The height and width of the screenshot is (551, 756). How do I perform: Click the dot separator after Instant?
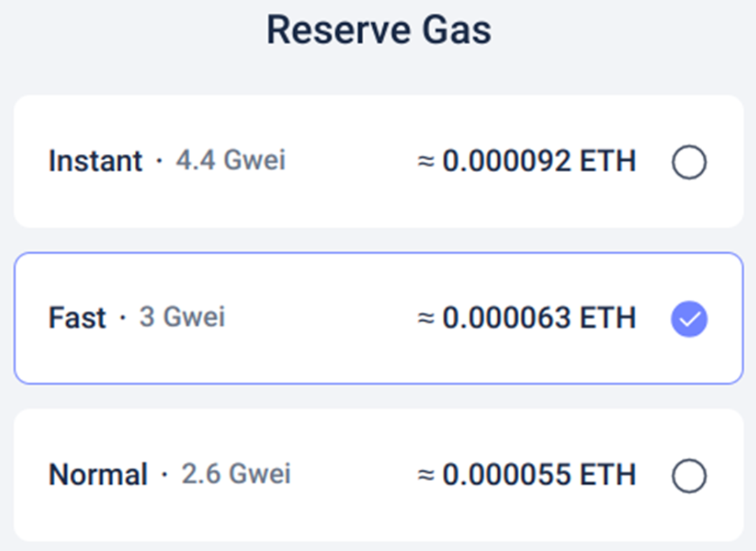coord(159,163)
